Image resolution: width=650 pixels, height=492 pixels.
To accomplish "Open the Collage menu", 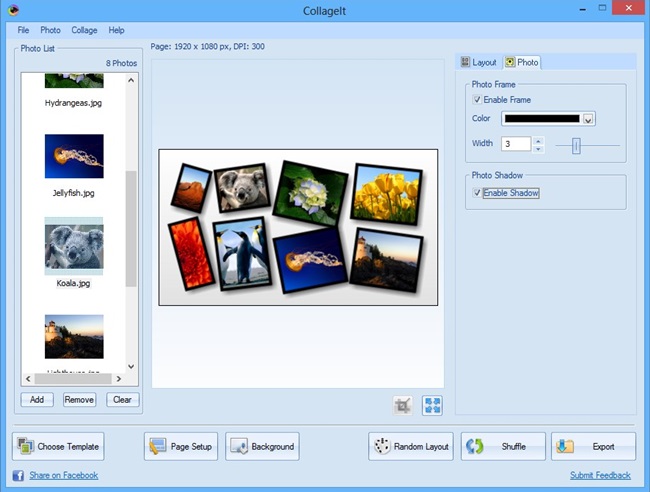I will click(84, 30).
